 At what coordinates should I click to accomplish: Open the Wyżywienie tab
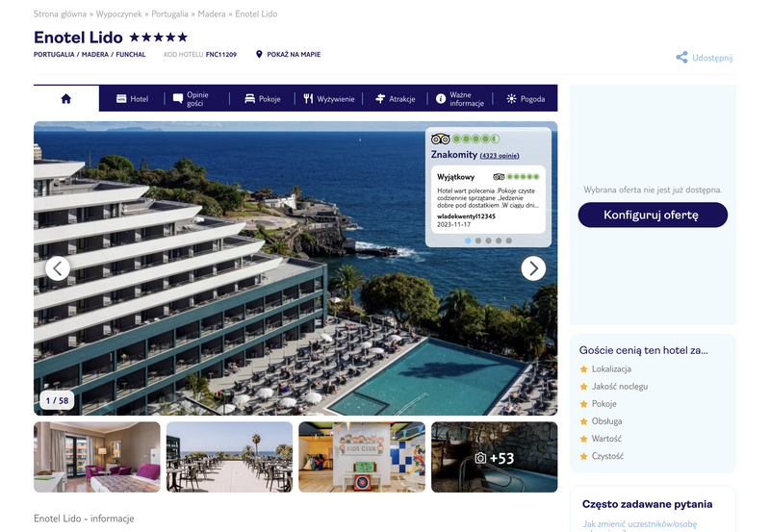tap(328, 99)
